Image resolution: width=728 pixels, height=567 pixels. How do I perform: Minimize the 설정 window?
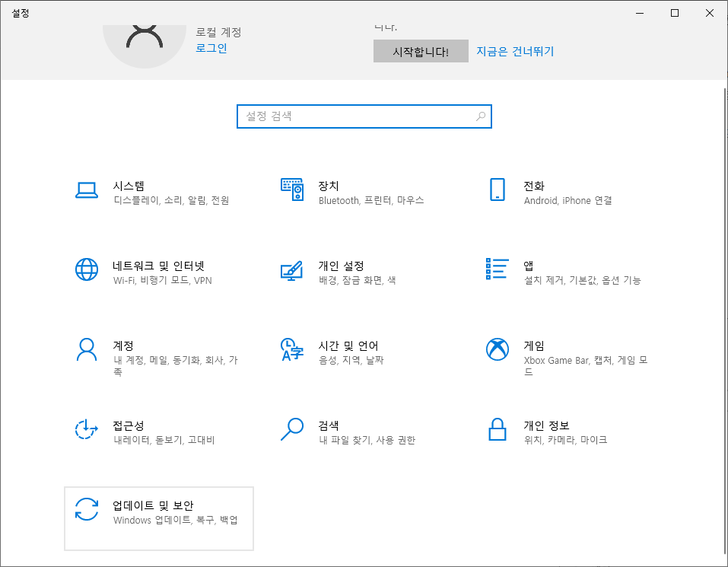640,13
